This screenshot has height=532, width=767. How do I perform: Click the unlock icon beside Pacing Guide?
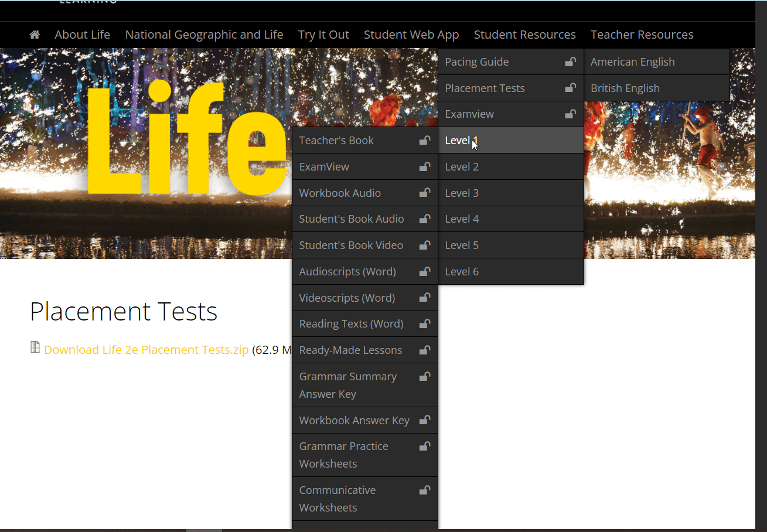click(x=569, y=62)
